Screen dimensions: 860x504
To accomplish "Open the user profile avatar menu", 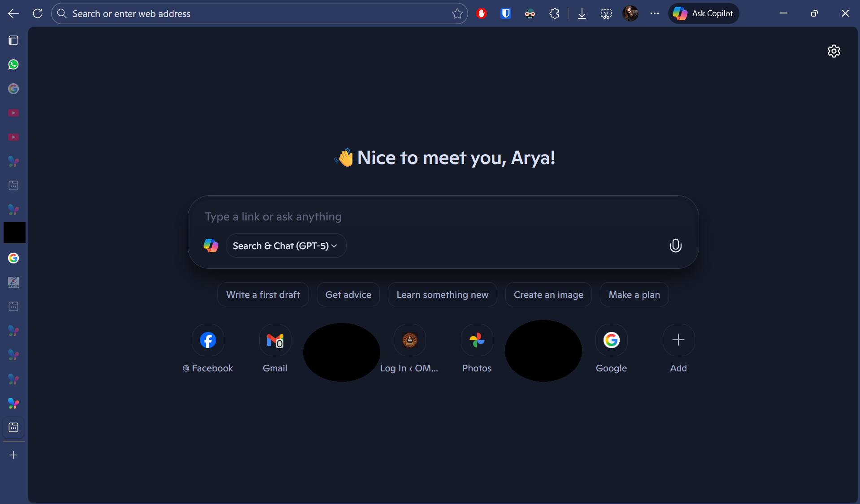I will [x=630, y=13].
